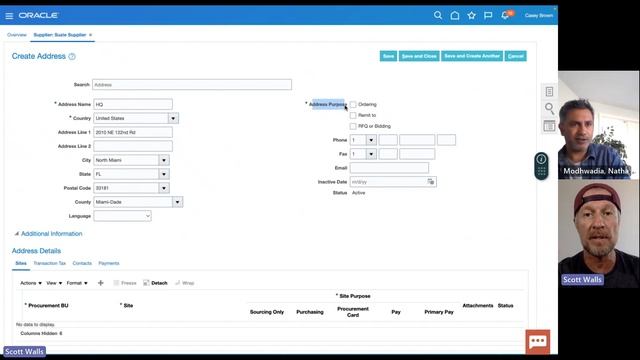
Task: Close the Supplier tab with x icon
Action: [x=91, y=35]
